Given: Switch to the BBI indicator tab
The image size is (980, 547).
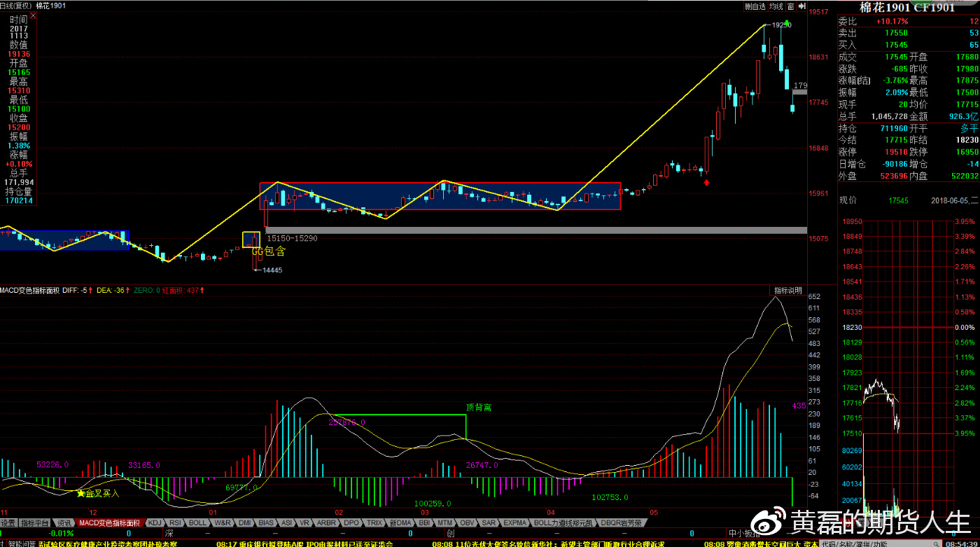Looking at the screenshot, I should tap(426, 523).
